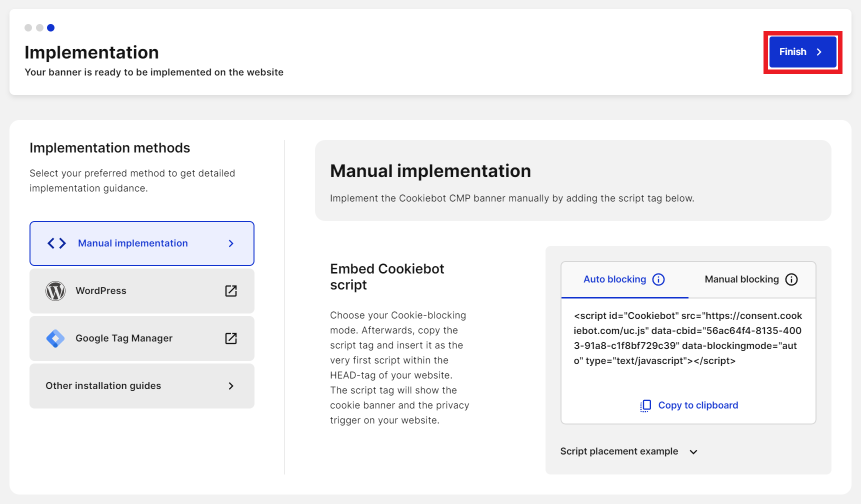Click the code brackets icon for Manual implementation
Viewport: 861px width, 504px height.
[x=56, y=243]
